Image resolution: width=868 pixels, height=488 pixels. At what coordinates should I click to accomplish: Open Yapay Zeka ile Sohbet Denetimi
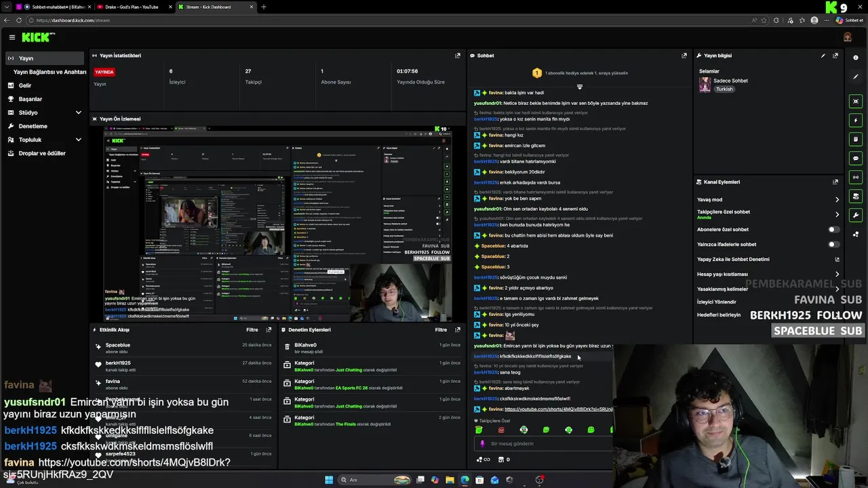point(768,259)
